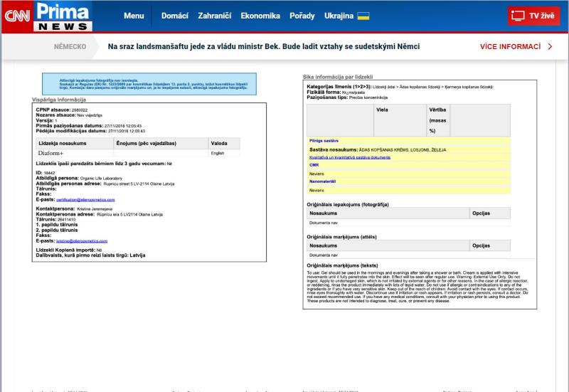Image resolution: width=569 pixels, height=392 pixels.
Task: Click the English language cell
Action: [x=224, y=153]
